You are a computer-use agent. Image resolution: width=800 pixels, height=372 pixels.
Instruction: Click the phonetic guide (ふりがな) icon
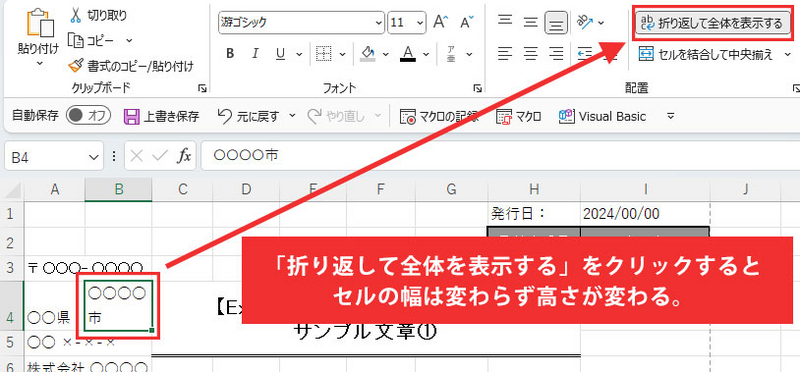(x=451, y=53)
